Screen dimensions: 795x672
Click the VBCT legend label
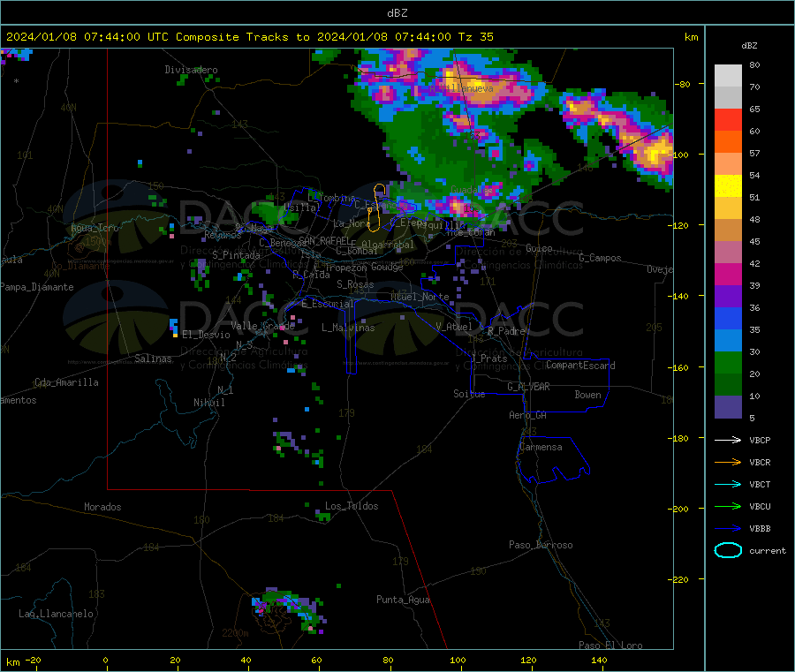coord(760,484)
